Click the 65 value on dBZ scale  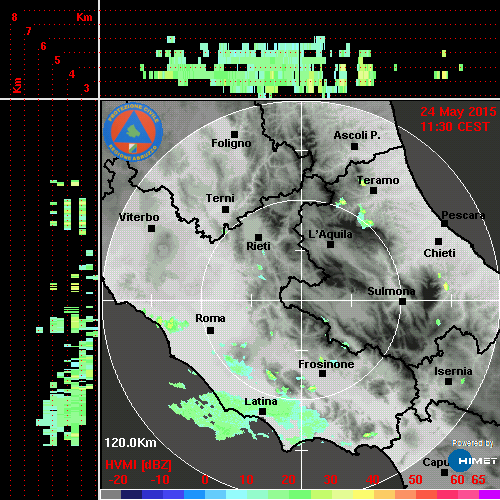tap(479, 480)
